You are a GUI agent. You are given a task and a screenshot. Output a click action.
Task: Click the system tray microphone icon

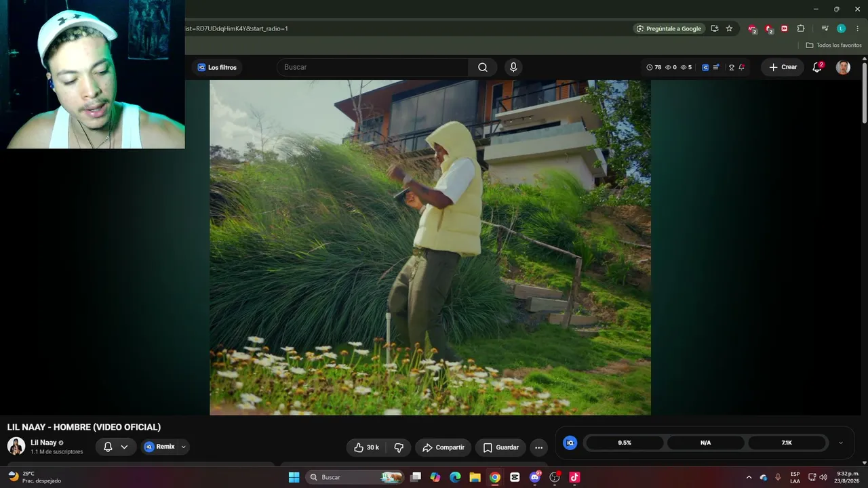coord(778,477)
